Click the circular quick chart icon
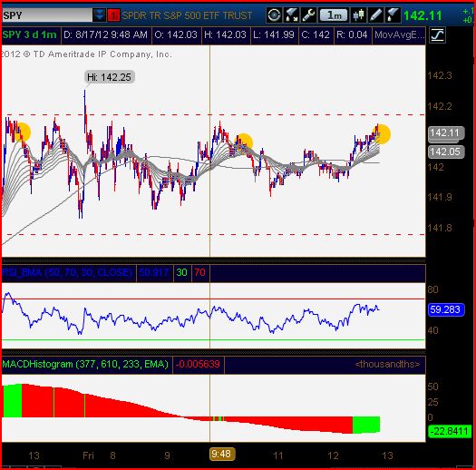 click(x=274, y=15)
